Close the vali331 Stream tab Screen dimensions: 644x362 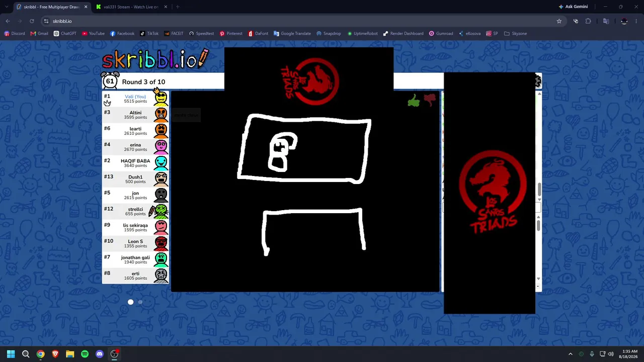point(165,7)
